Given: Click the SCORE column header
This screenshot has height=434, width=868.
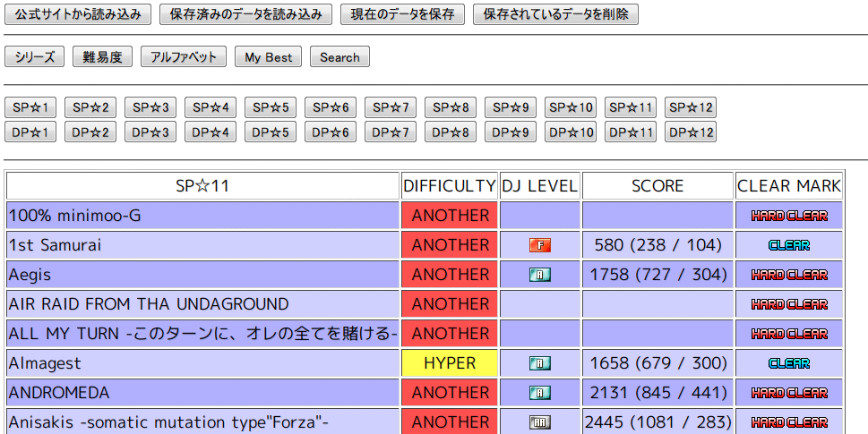Looking at the screenshot, I should (x=657, y=186).
